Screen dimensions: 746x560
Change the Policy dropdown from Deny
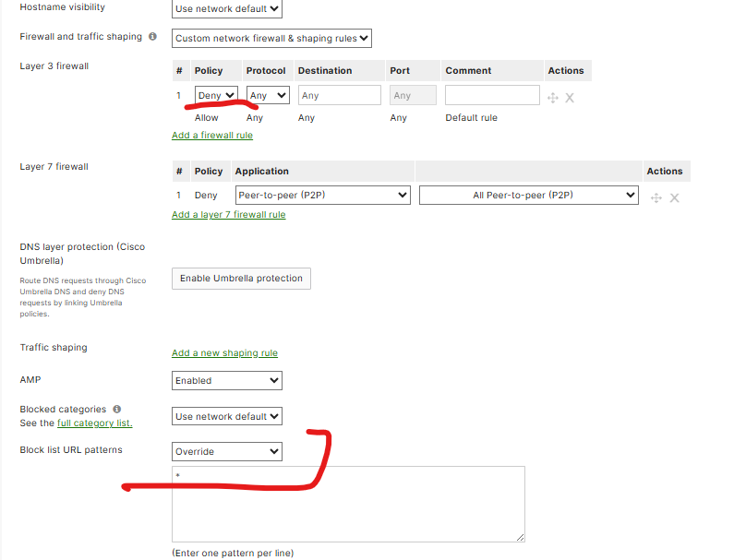click(215, 94)
